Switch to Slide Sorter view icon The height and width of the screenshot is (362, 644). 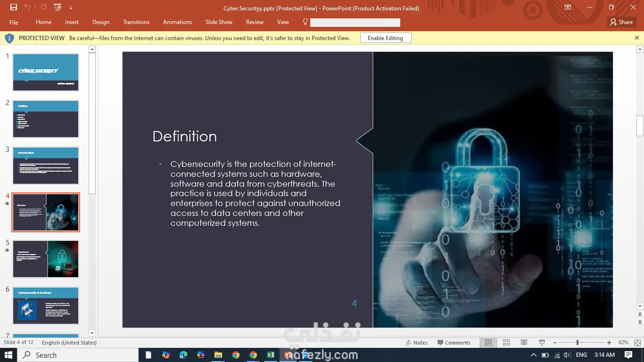coord(506,343)
